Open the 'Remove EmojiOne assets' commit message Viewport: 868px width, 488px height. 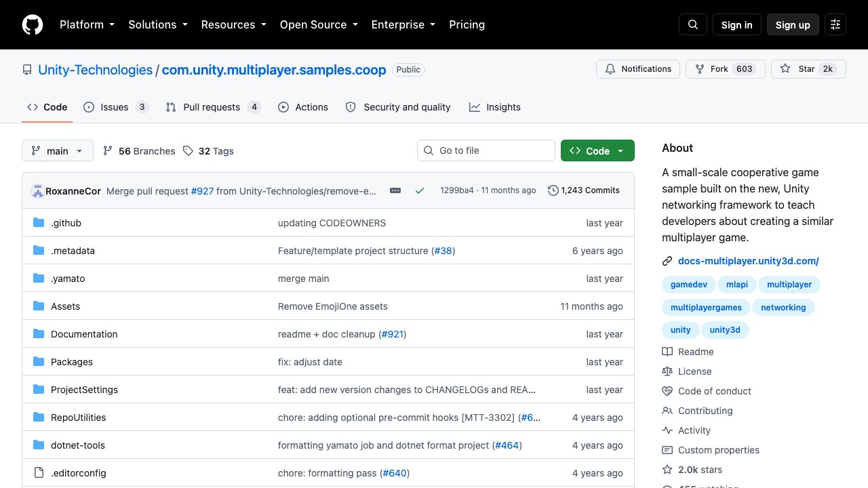pyautogui.click(x=333, y=306)
